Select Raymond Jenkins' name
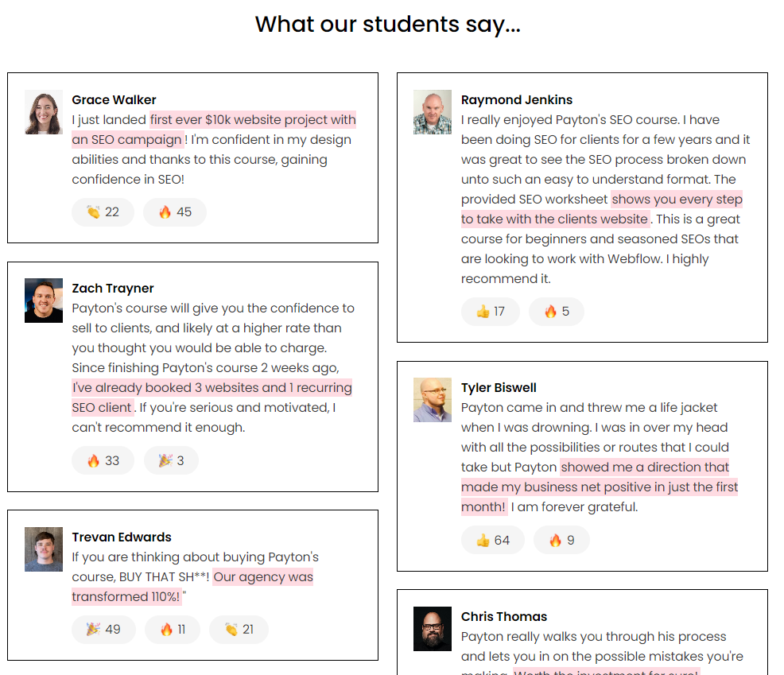 (x=517, y=99)
